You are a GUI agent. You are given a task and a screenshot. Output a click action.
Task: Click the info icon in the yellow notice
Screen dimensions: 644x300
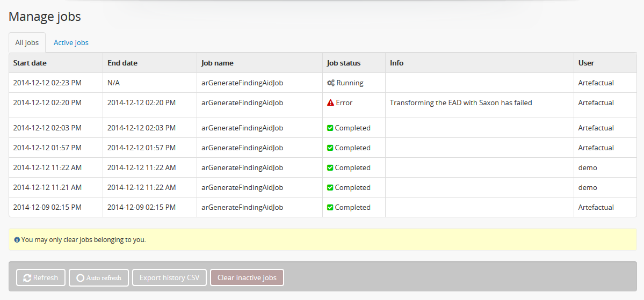coord(17,240)
